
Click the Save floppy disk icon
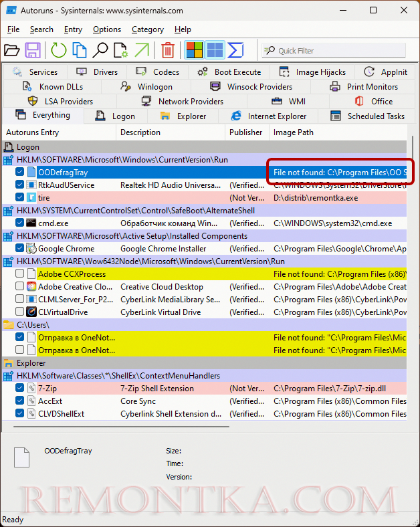33,50
